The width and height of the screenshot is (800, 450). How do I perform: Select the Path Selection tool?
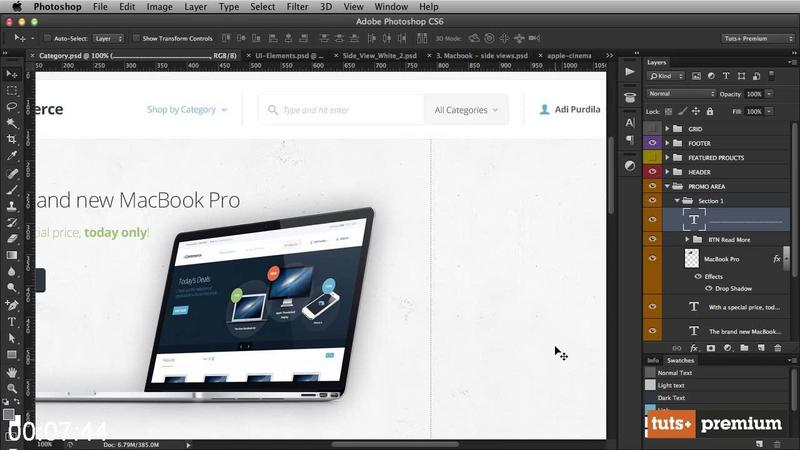tap(11, 338)
